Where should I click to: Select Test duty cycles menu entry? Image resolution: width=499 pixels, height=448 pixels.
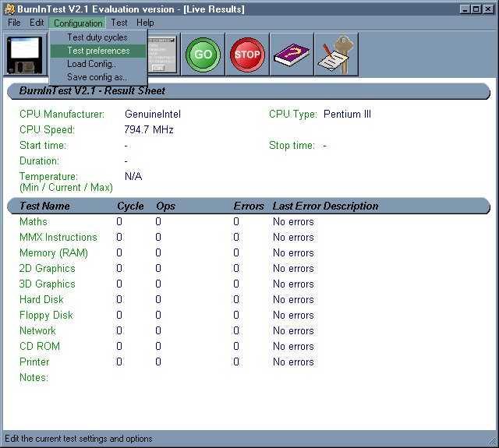(x=98, y=37)
